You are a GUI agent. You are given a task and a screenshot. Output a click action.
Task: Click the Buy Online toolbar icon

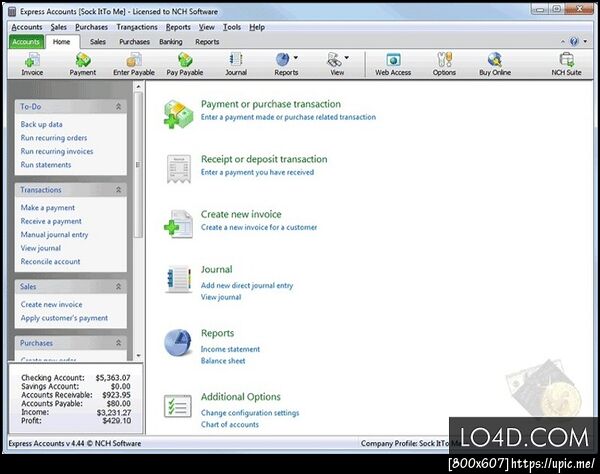(x=495, y=60)
